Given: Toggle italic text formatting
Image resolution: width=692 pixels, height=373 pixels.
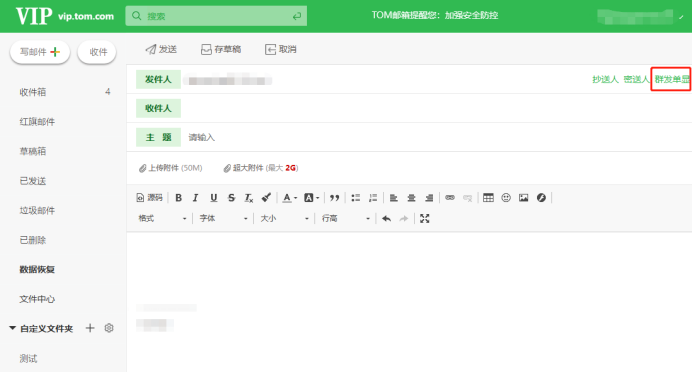Looking at the screenshot, I should point(196,198).
